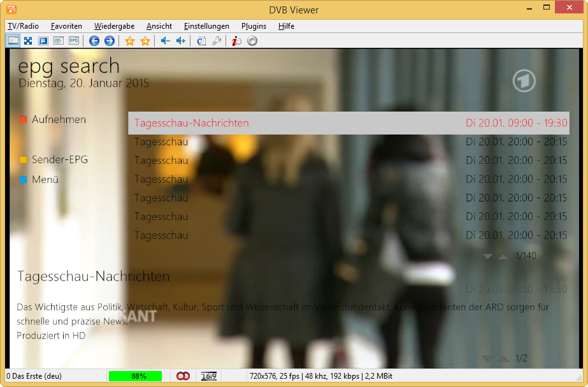
Task: Click the red info icon
Action: coord(236,41)
